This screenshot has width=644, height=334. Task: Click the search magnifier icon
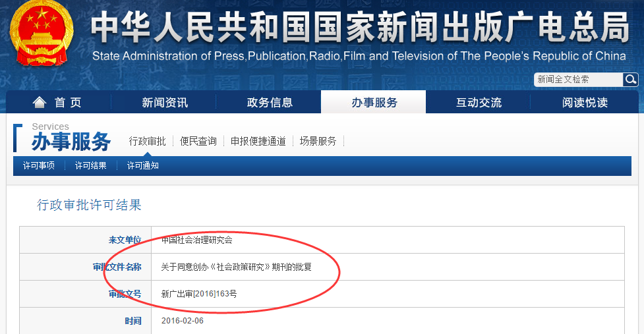point(630,79)
